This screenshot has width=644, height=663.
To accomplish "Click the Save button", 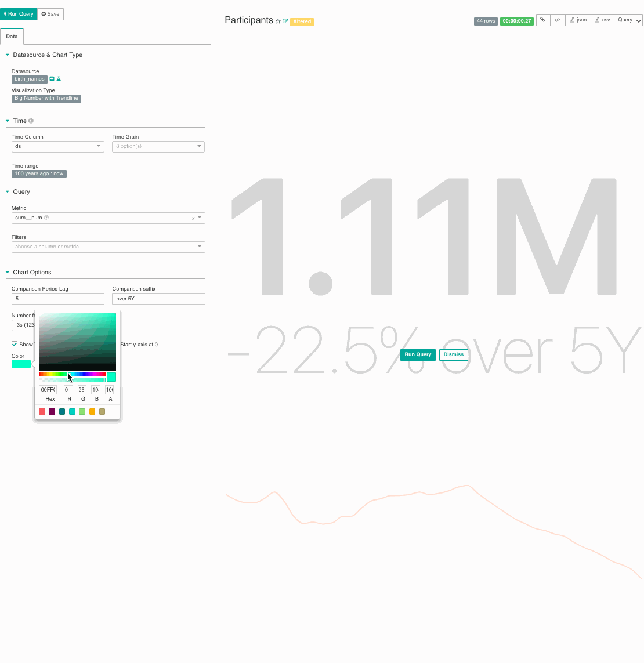I will [x=50, y=14].
